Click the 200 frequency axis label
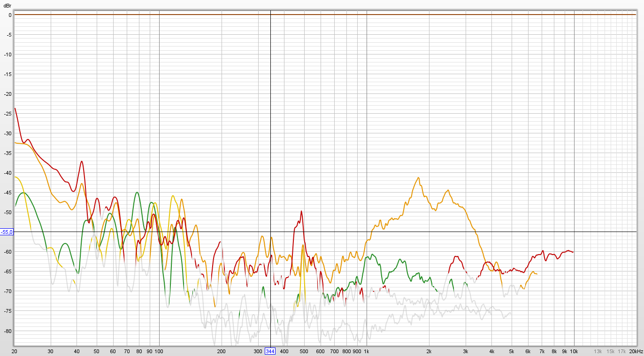The width and height of the screenshot is (644, 356). 222,351
